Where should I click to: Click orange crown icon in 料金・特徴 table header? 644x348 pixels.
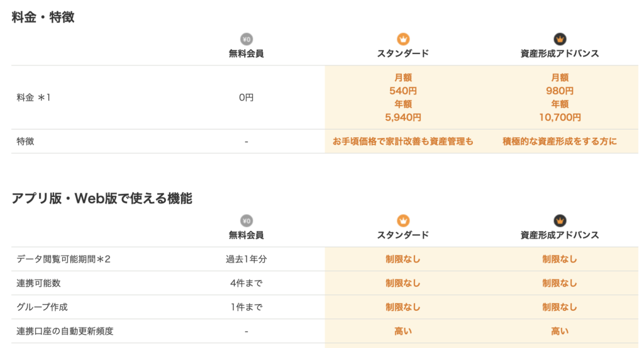[403, 39]
